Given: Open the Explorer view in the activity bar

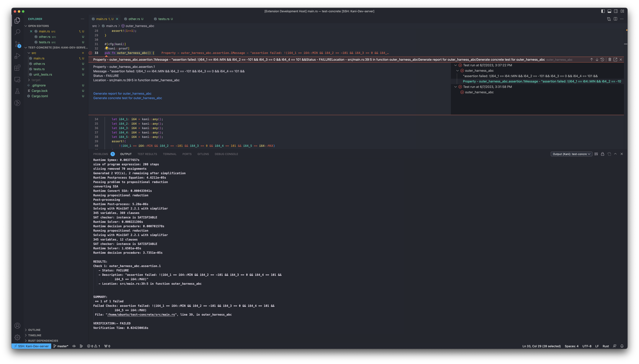Looking at the screenshot, I should pyautogui.click(x=17, y=20).
